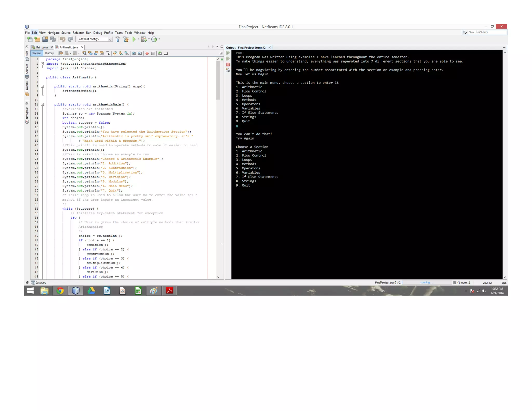
Task: Switch to the Main.java tab
Action: point(42,47)
